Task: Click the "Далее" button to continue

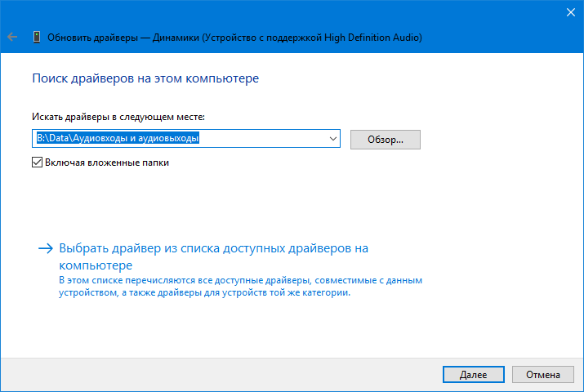Action: click(473, 375)
